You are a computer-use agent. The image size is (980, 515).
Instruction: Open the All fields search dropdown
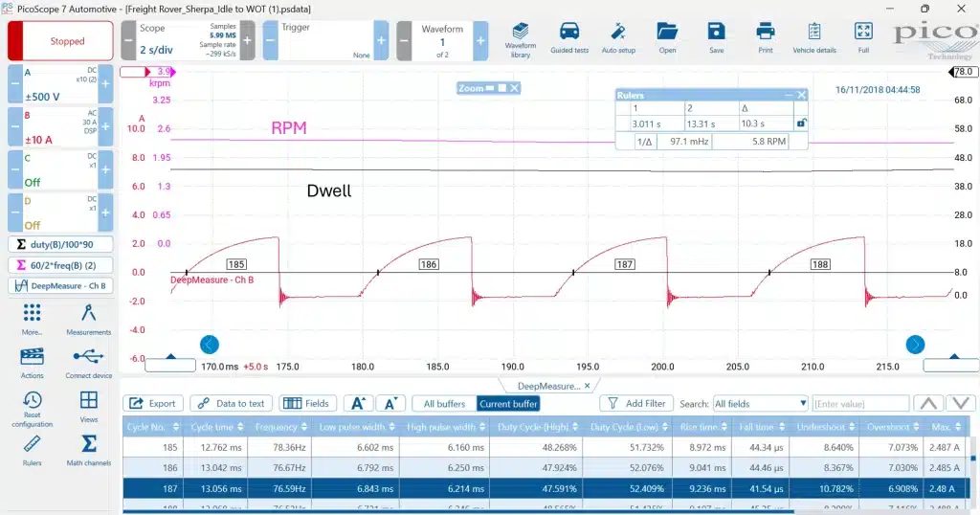[x=761, y=404]
